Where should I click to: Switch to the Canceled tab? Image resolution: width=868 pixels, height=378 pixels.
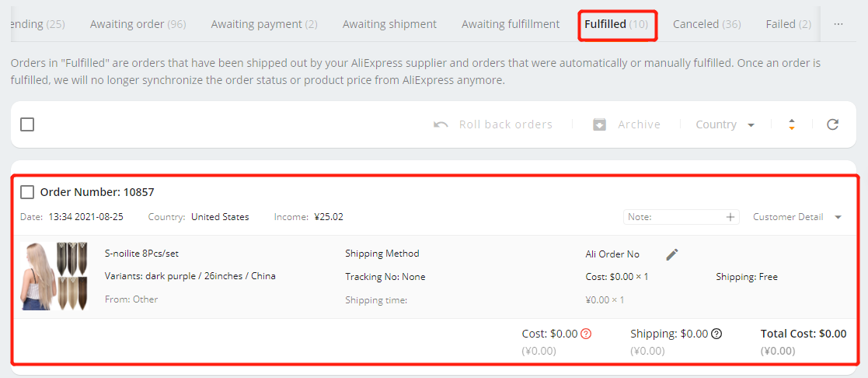coord(707,24)
